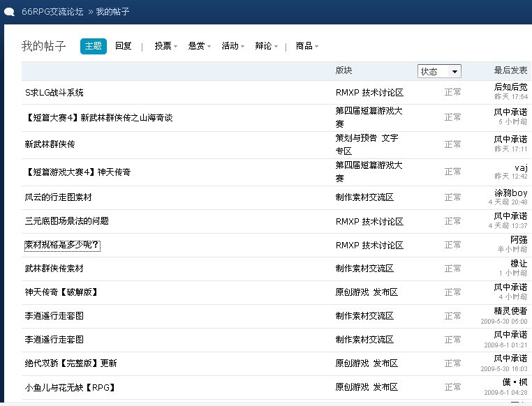Open 李逍遥行走套图 thread dated 2009-6-1 01:21
This screenshot has width=532, height=406.
tap(54, 340)
